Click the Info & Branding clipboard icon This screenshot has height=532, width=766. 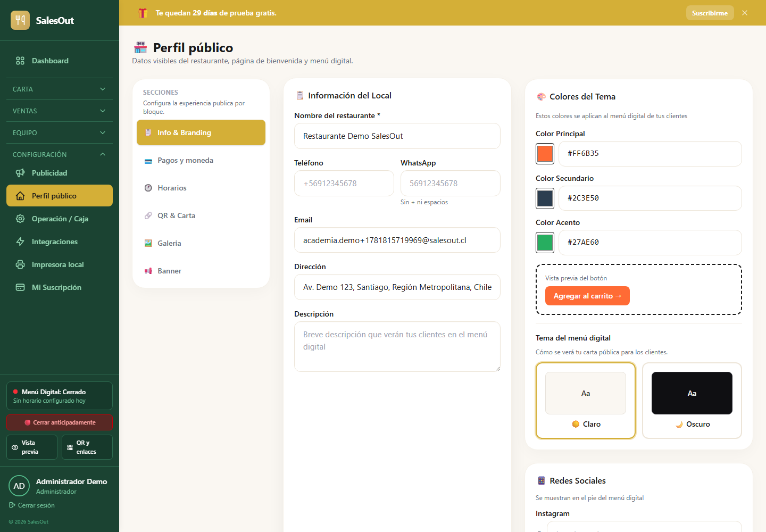[x=148, y=132]
